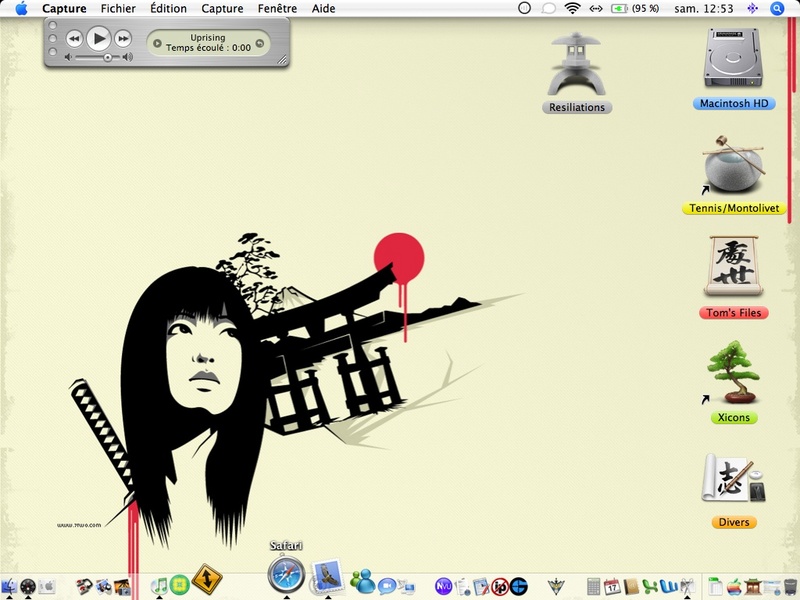Screen dimensions: 800x600
Task: Play the track in iTunes mini player
Action: 98,38
